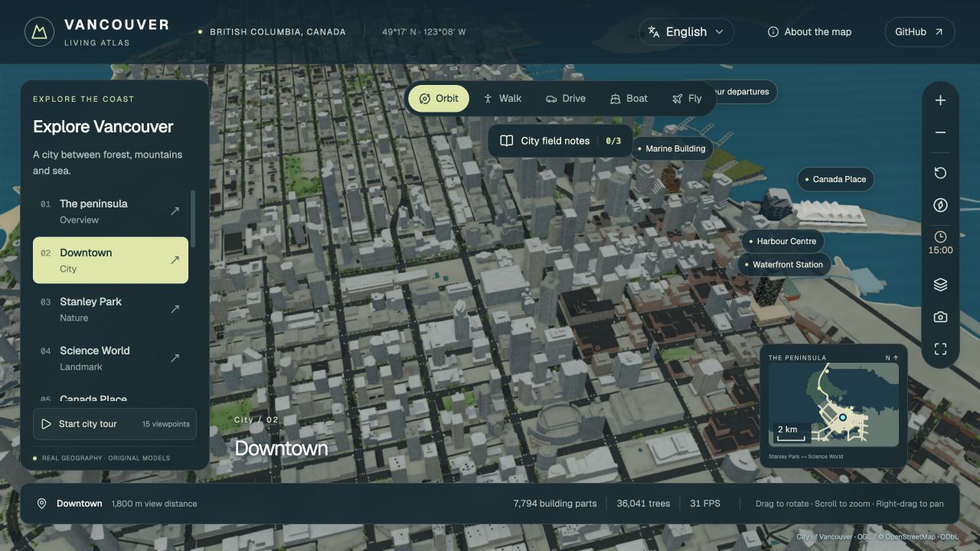This screenshot has width=980, height=551.
Task: Click the '31 FPS' status text
Action: click(705, 504)
